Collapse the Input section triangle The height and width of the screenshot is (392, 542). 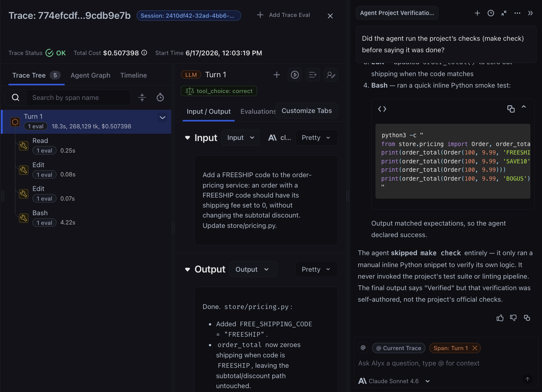tap(187, 138)
